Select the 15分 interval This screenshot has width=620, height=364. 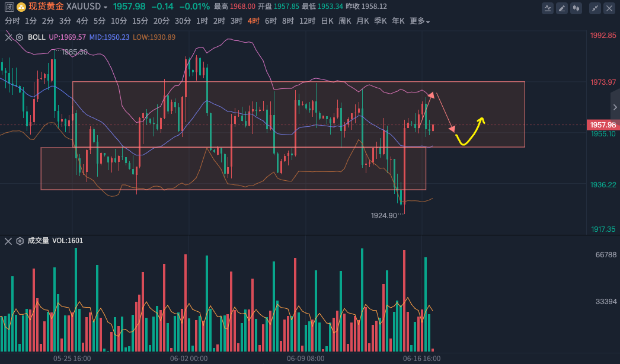[x=140, y=21]
